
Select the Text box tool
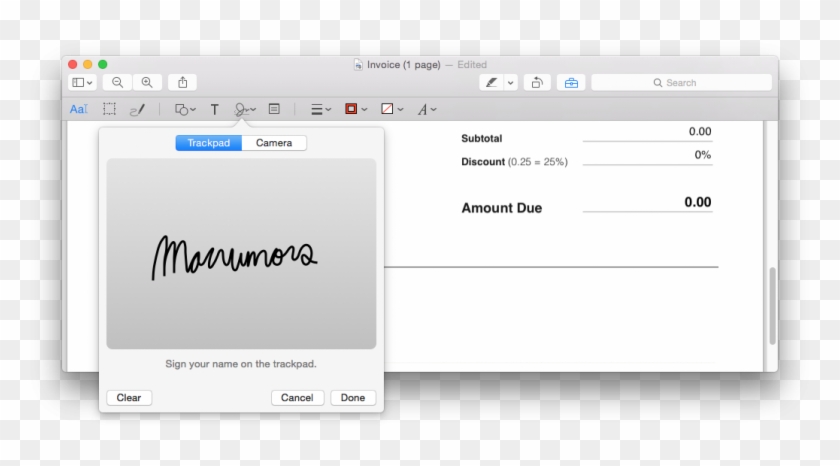tap(214, 110)
